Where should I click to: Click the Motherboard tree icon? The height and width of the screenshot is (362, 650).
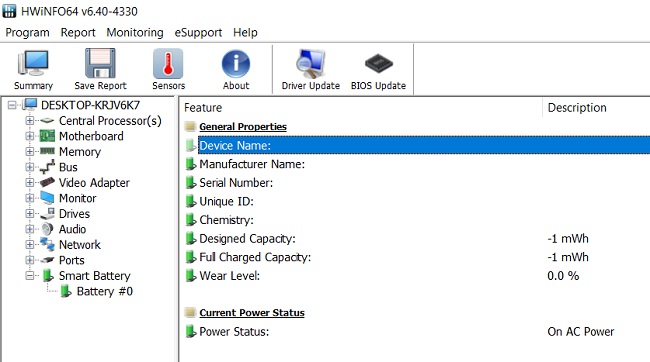47,136
